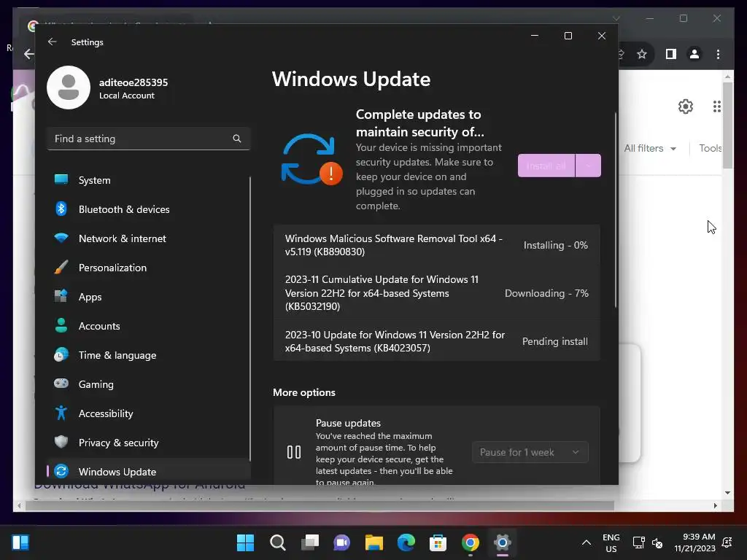The height and width of the screenshot is (560, 747).
Task: Expand the Install all dropdown arrow
Action: click(x=589, y=166)
